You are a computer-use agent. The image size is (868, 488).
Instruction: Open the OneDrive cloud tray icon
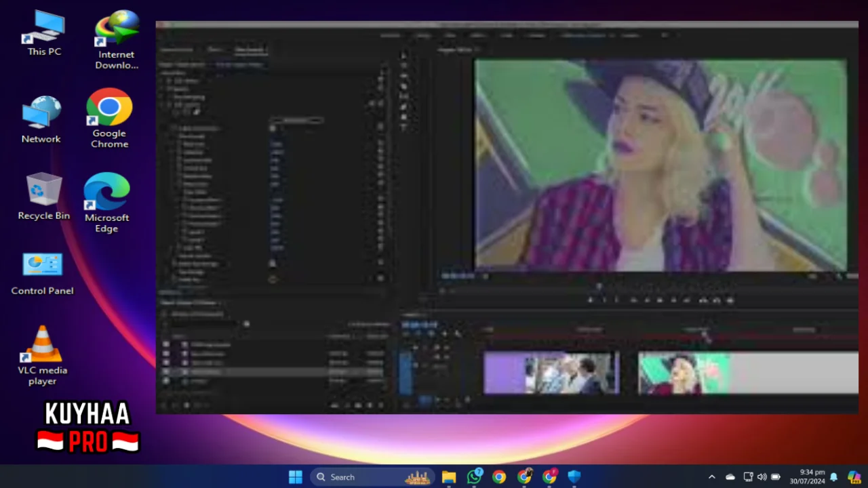pos(730,477)
